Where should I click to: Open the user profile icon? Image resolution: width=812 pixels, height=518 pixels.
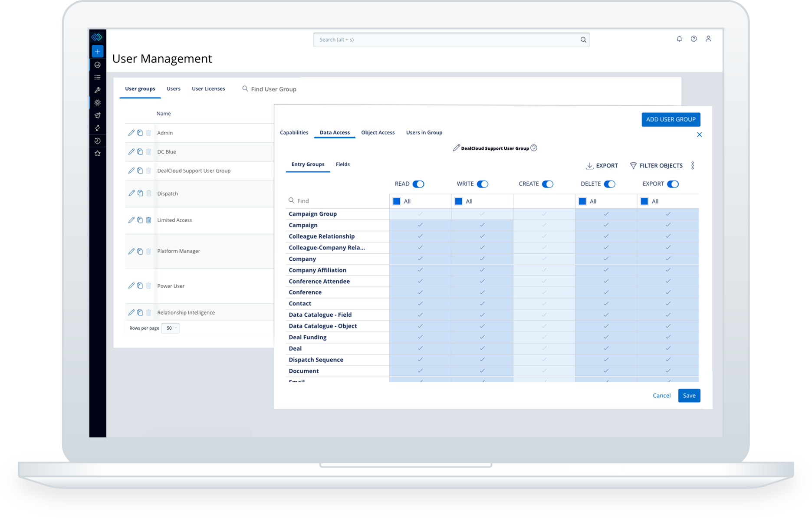(x=708, y=39)
